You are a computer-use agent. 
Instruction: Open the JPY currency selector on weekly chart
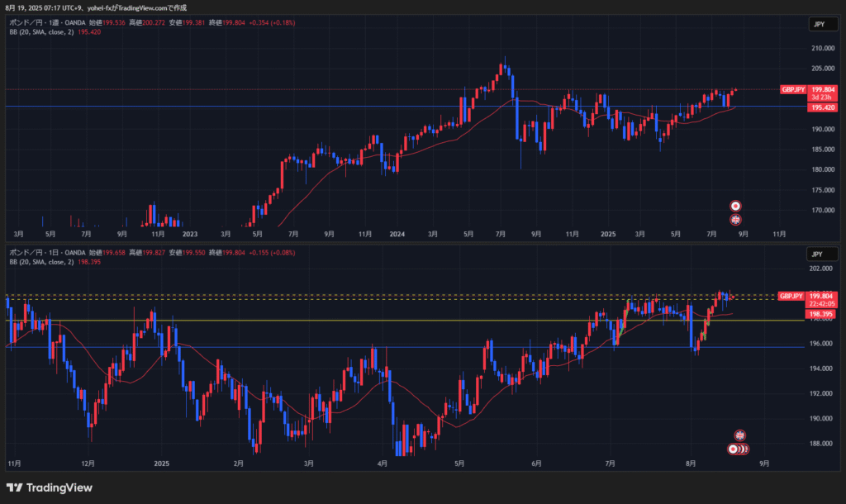pos(824,24)
